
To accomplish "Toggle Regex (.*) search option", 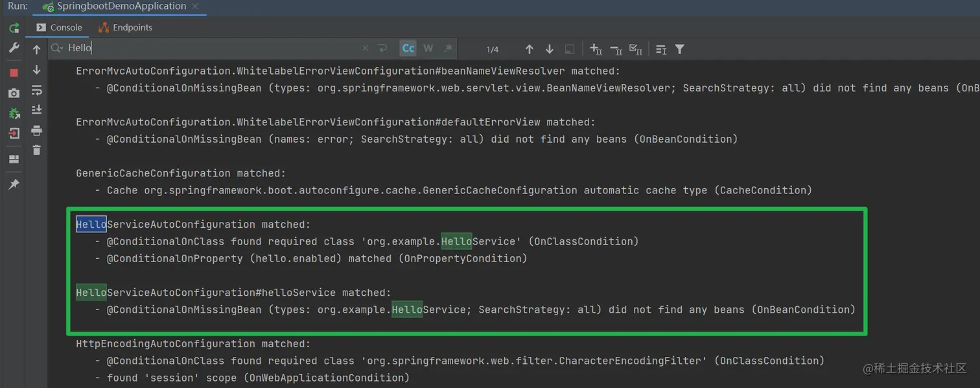I will coord(448,49).
